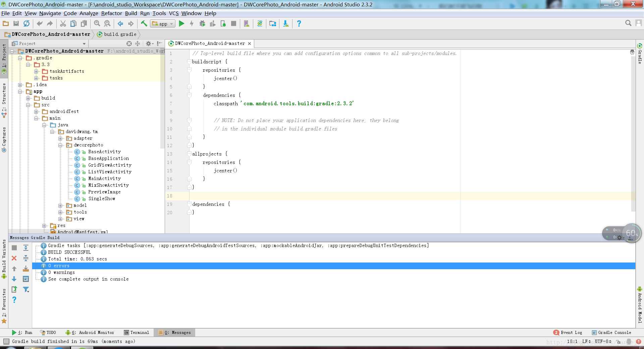
Task: Select MainActivity class in project tree
Action: 104,179
